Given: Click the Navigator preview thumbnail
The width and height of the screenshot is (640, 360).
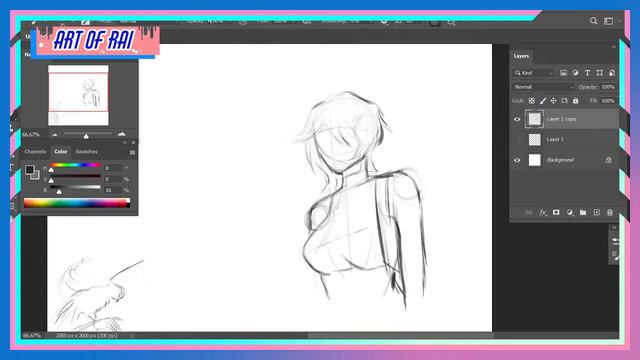Looking at the screenshot, I should tap(78, 95).
